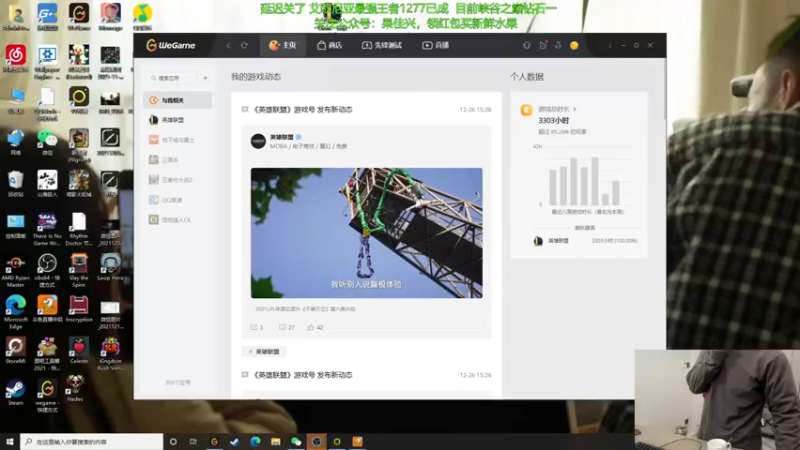Image resolution: width=800 pixels, height=450 pixels.
Task: Switch to the 商店 store tab
Action: pos(330,45)
